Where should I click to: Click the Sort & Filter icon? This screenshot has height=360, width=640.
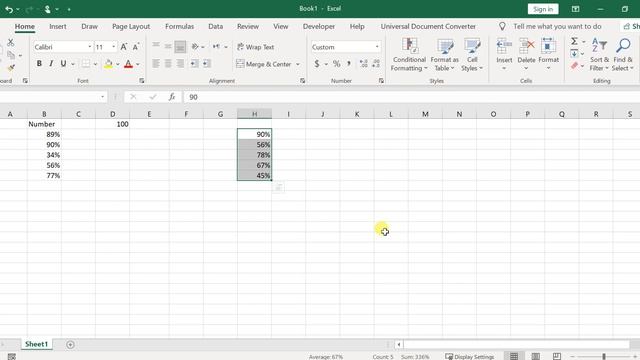click(599, 45)
